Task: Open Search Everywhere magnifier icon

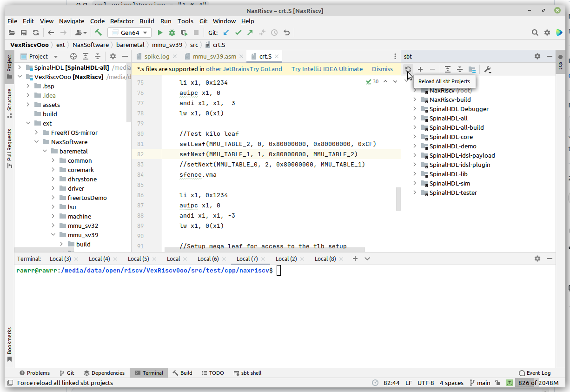Action: point(535,33)
